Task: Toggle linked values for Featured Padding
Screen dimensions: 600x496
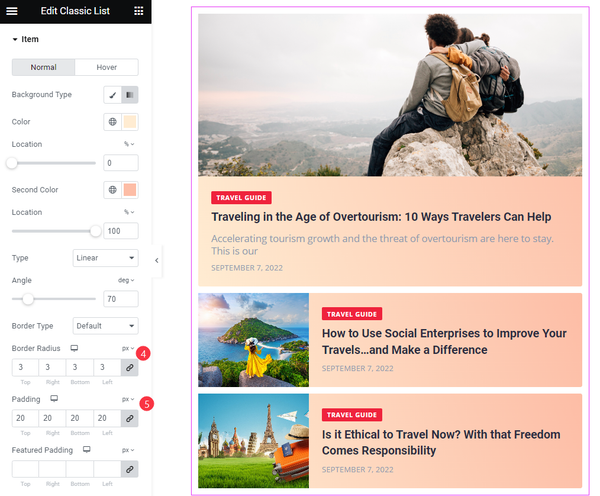Action: click(130, 469)
